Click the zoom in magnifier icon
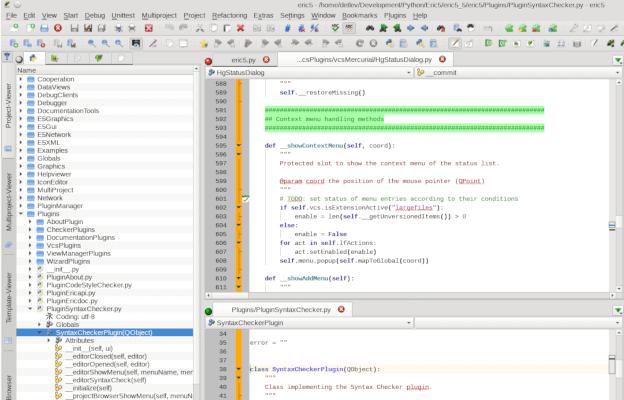Screen dimensions: 624x400 tap(92, 44)
